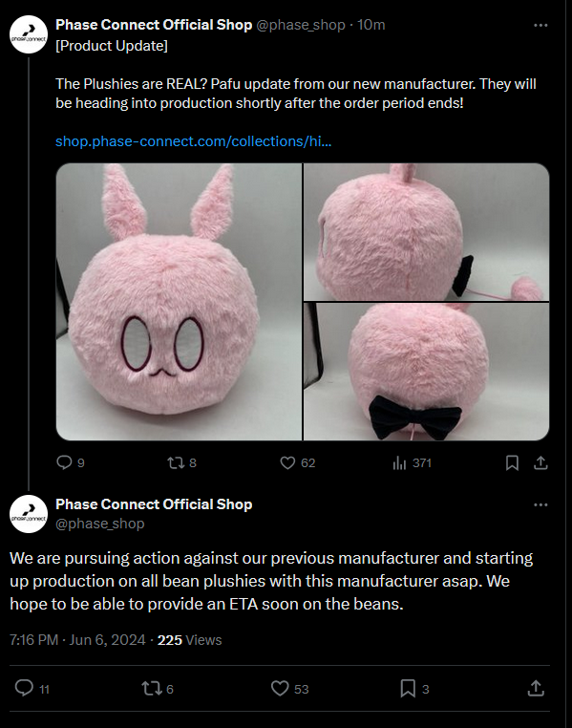Open the top-right plushie back view photo
572x728 pixels.
click(x=426, y=231)
